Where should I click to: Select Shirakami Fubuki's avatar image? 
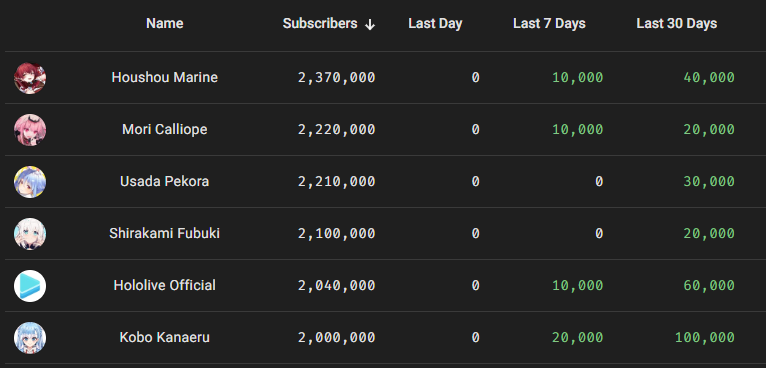(30, 234)
